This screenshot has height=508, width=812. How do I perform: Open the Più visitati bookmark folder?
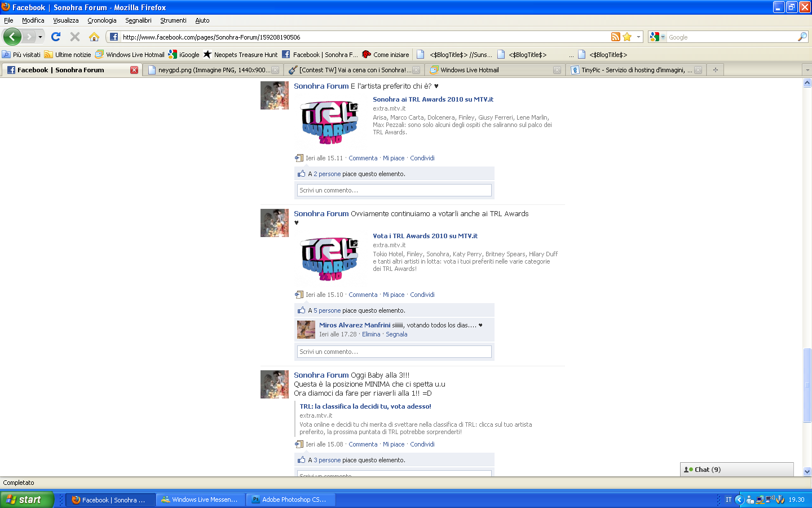click(21, 55)
